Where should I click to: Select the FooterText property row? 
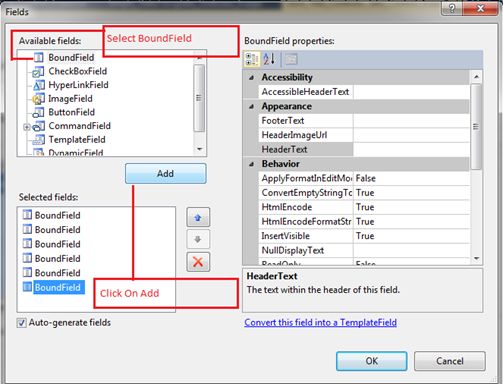tap(364, 121)
